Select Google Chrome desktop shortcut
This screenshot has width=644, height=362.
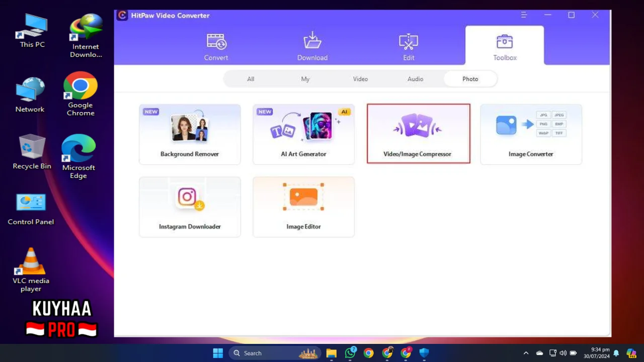pyautogui.click(x=80, y=94)
